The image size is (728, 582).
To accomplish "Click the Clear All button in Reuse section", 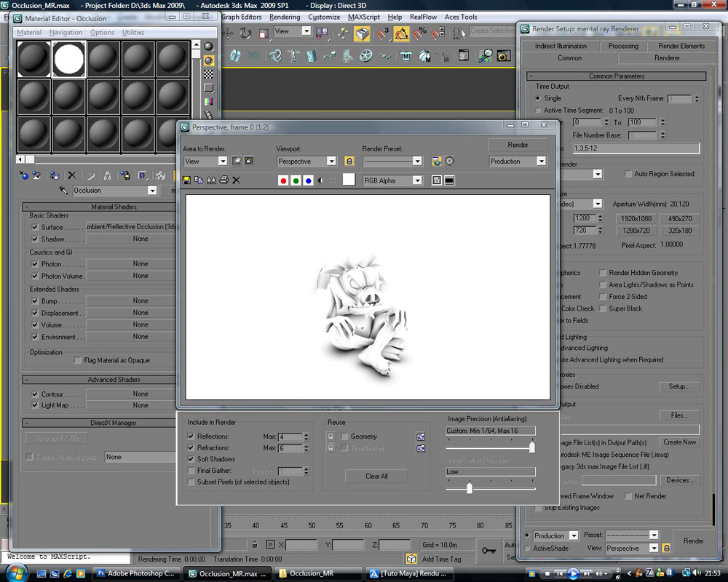I will point(376,476).
